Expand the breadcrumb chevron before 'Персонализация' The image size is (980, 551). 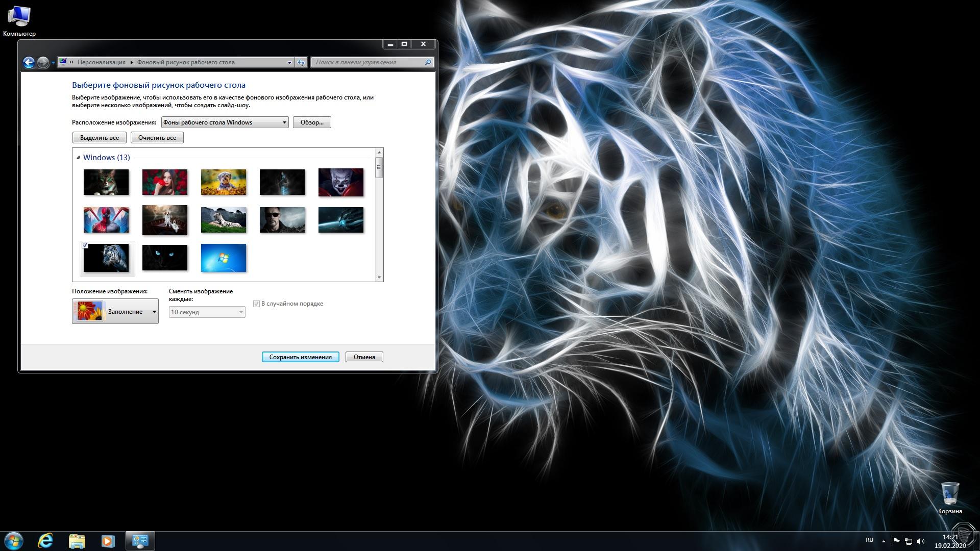tap(72, 62)
